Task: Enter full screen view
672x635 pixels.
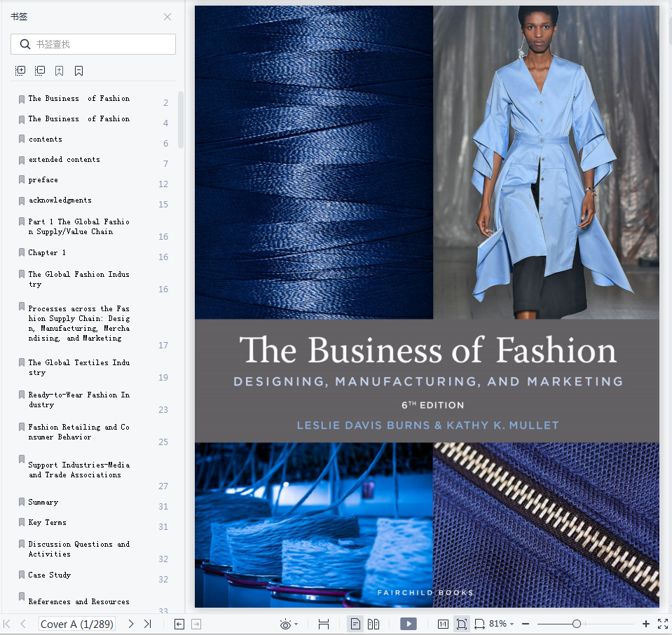Action: [x=663, y=624]
